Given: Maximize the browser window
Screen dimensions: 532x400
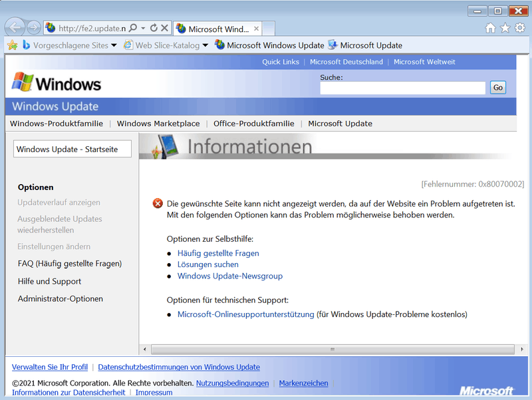Looking at the screenshot, I should click(x=497, y=11).
